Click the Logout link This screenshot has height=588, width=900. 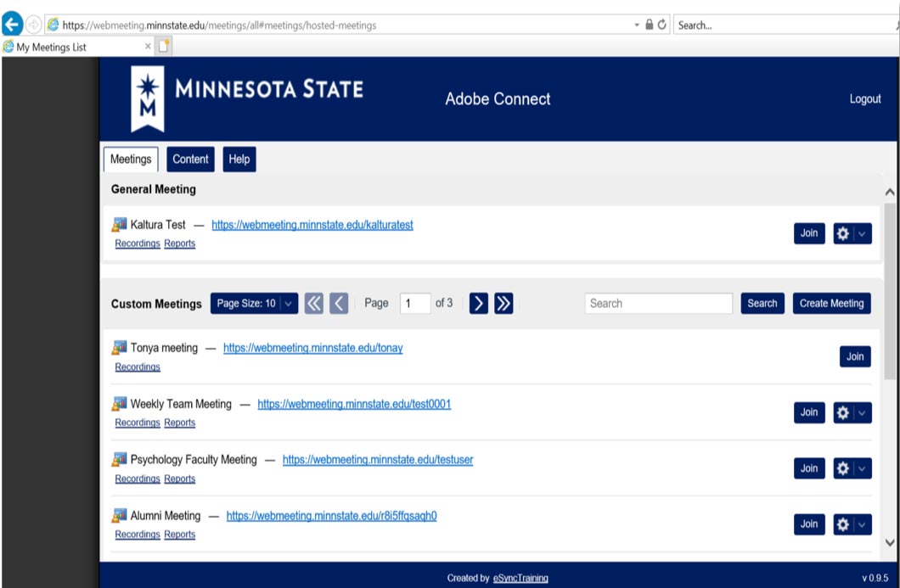tap(865, 98)
